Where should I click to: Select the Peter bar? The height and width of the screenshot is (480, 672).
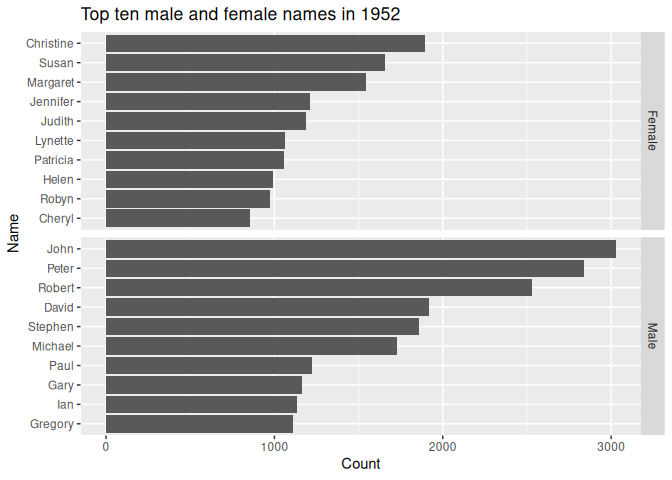[x=344, y=268]
